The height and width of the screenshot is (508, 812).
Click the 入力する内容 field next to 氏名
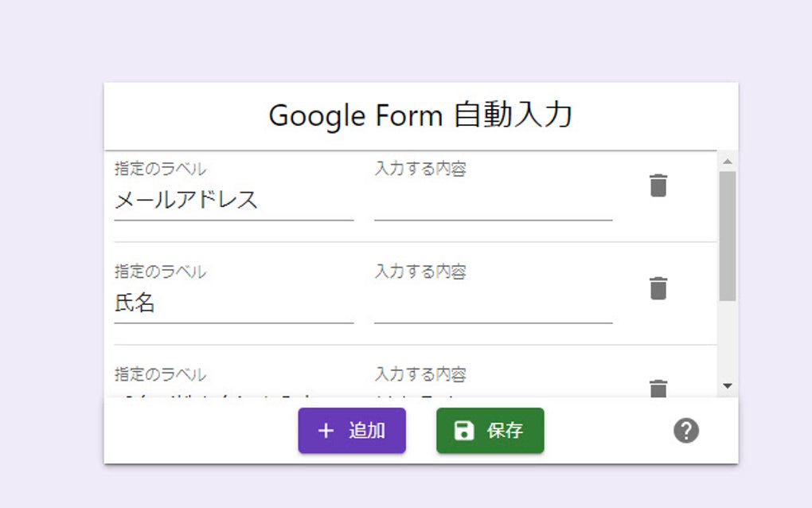(x=494, y=303)
